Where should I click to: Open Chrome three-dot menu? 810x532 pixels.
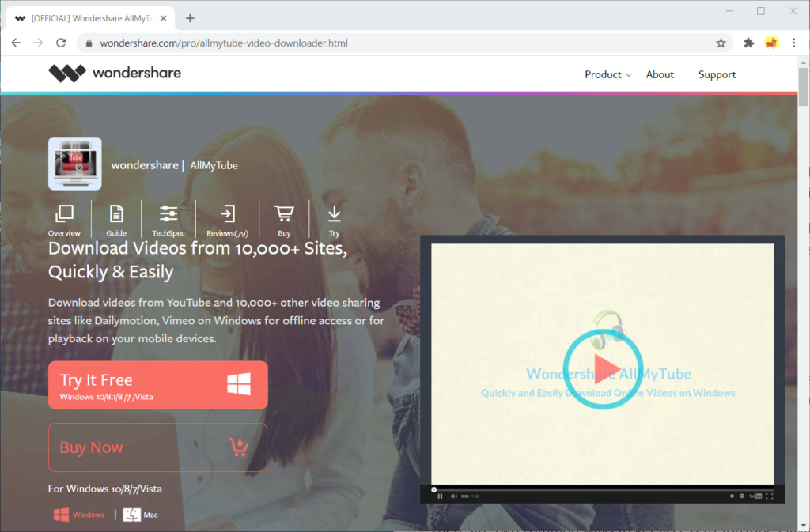(794, 43)
